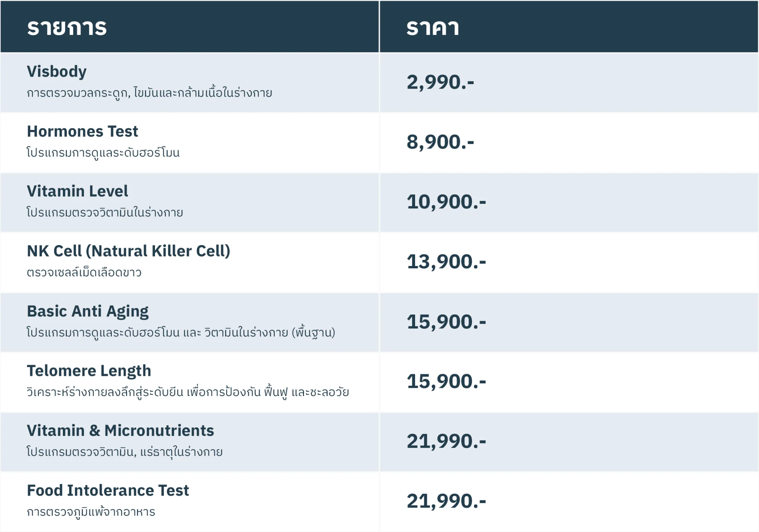Open the Vitamin Level entry
The image size is (759, 532).
(77, 191)
